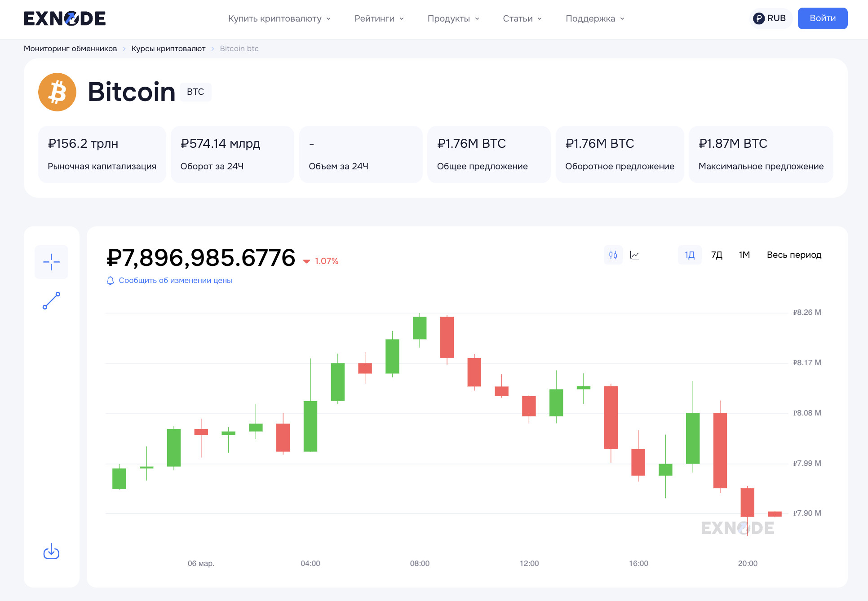Screen dimensions: 868x601
Task: Click the EXNODE logo
Action: tap(65, 18)
